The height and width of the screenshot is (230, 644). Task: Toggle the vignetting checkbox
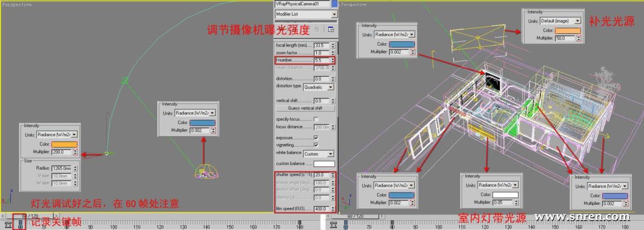(x=316, y=145)
